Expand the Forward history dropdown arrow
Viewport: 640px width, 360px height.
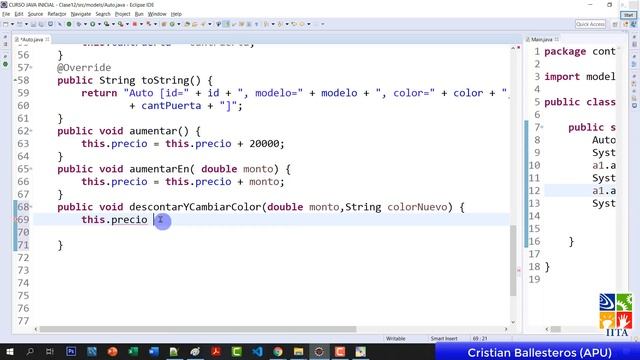(309, 24)
